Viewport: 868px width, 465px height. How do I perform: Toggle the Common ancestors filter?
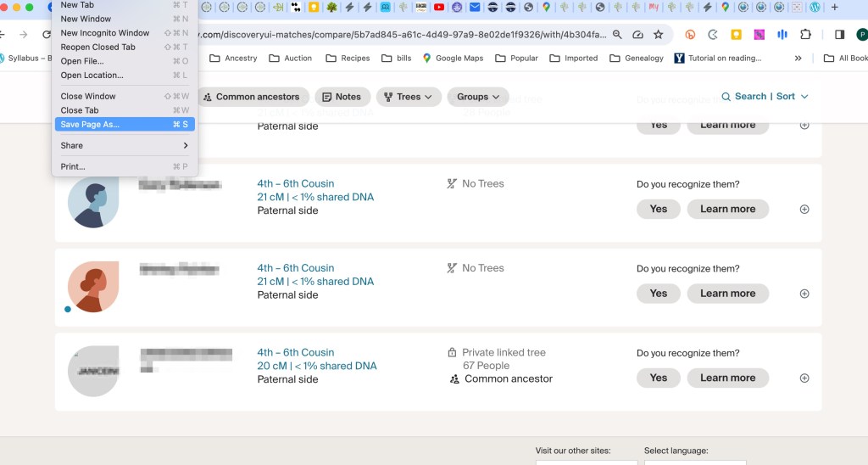coord(251,97)
